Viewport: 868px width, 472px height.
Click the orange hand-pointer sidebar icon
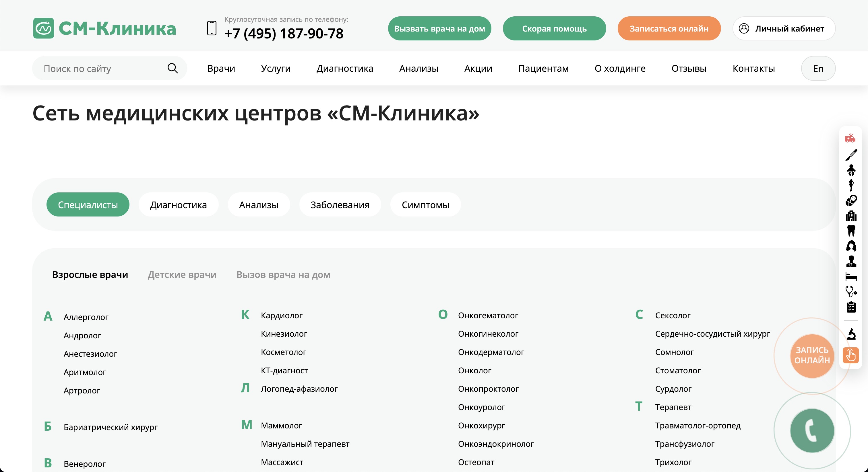850,356
